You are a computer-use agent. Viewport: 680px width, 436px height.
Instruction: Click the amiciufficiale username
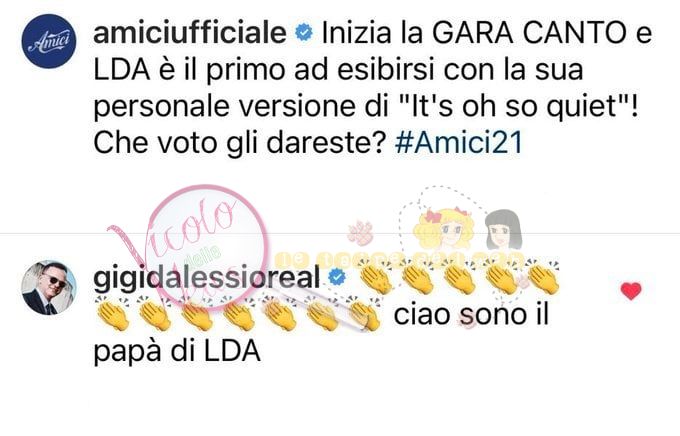click(190, 33)
